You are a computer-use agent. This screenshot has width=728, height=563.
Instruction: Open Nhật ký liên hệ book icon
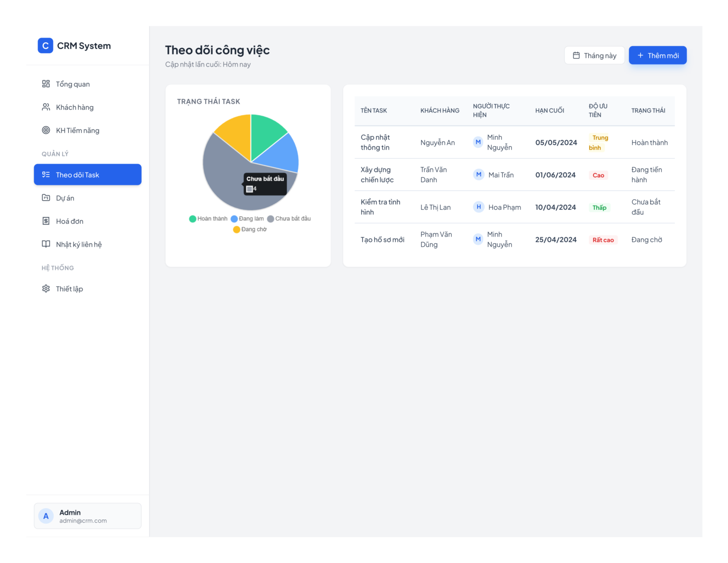click(x=46, y=244)
